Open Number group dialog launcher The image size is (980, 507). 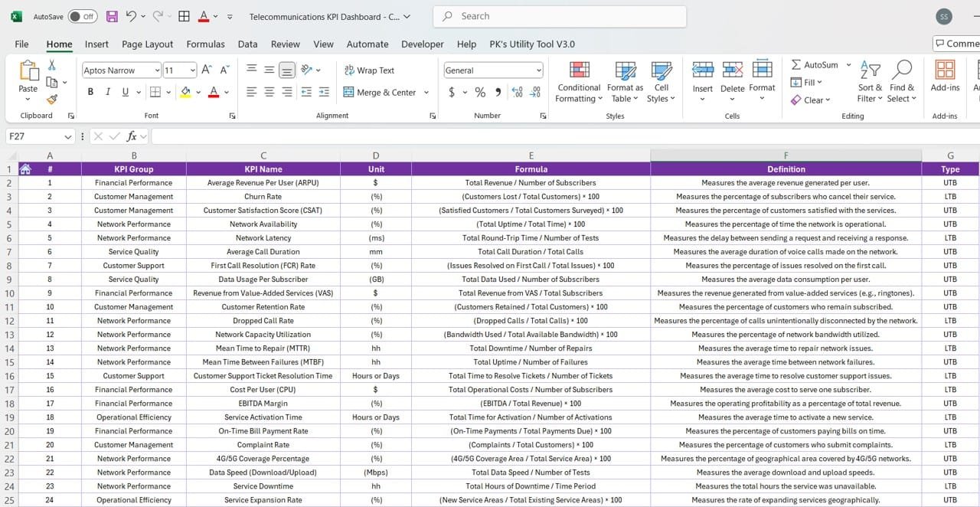point(543,116)
